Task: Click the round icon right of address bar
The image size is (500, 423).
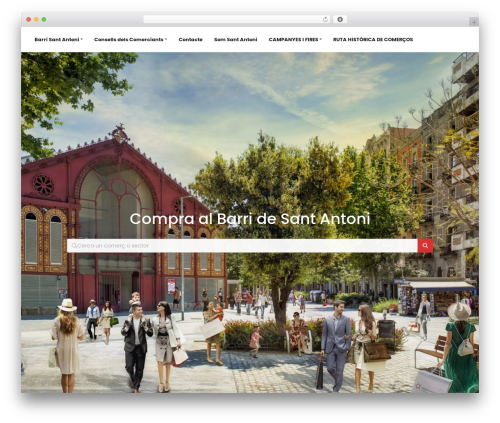Action: (340, 19)
